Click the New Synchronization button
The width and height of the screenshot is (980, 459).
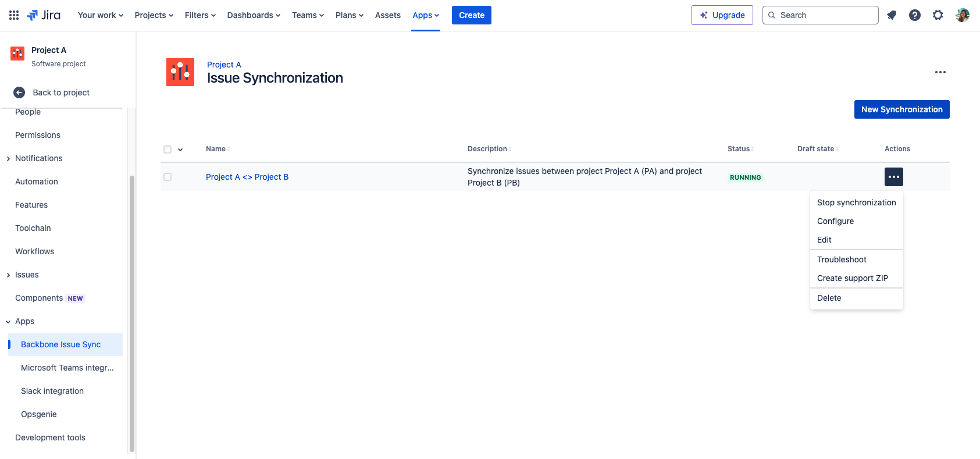[901, 109]
